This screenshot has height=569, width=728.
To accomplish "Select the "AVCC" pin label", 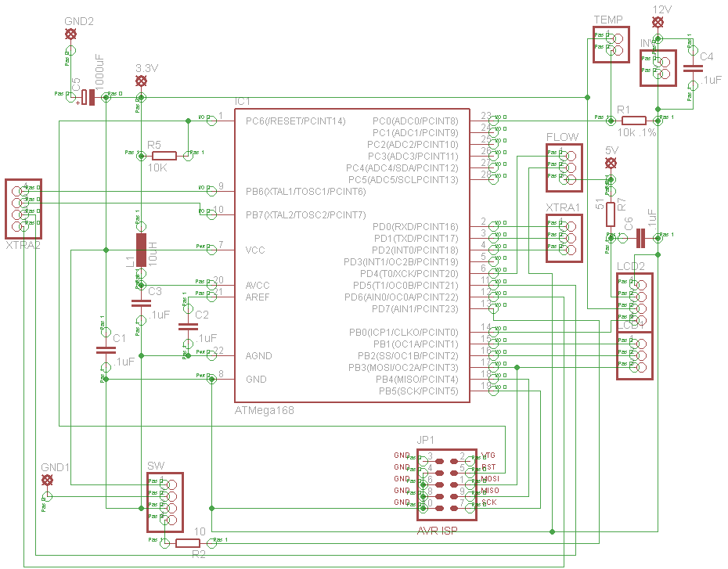I will 258,286.
